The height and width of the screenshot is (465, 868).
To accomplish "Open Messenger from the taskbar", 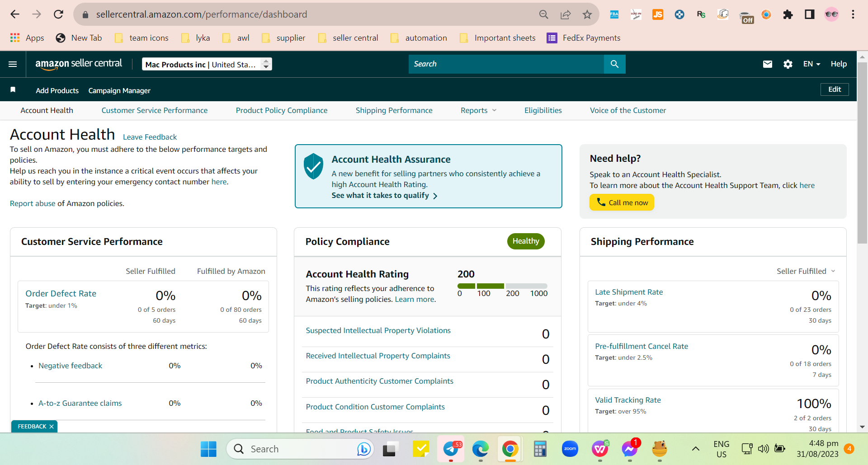I will pos(629,449).
